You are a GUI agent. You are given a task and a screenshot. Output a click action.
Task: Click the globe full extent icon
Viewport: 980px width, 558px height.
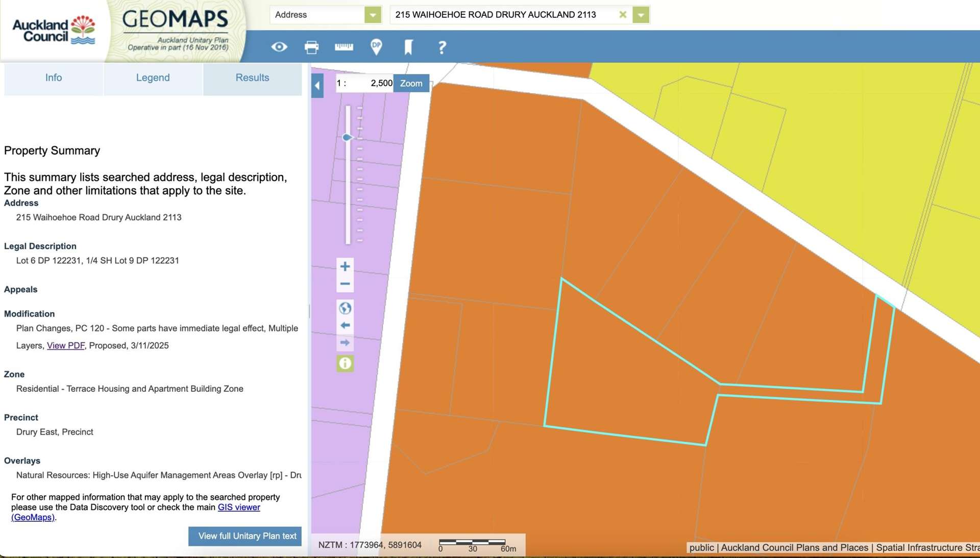point(345,308)
